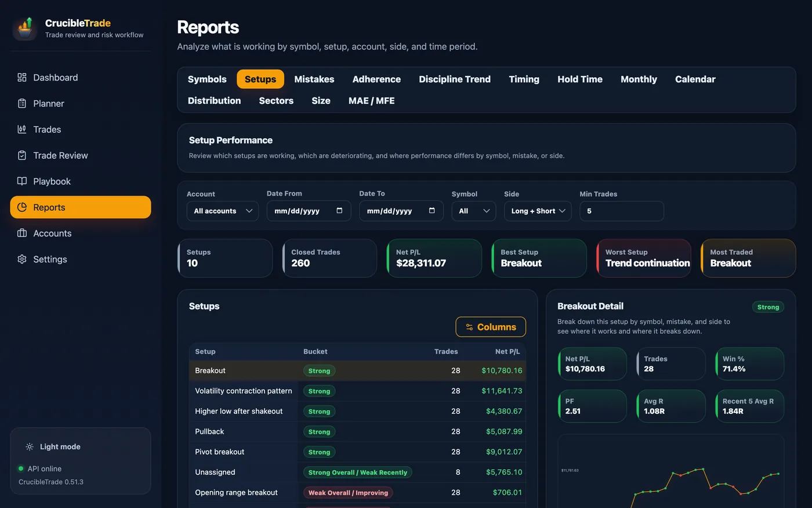Click the Playbook book icon
The width and height of the screenshot is (812, 508).
tap(22, 181)
